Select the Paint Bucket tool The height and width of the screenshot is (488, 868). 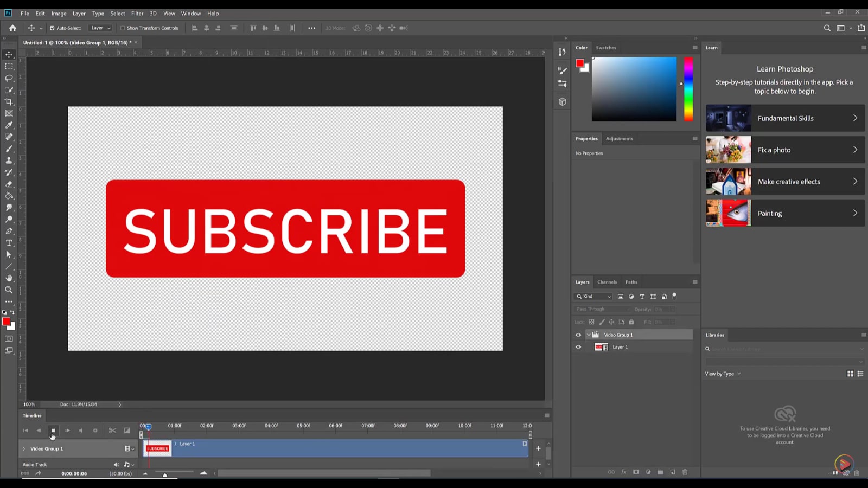(9, 196)
